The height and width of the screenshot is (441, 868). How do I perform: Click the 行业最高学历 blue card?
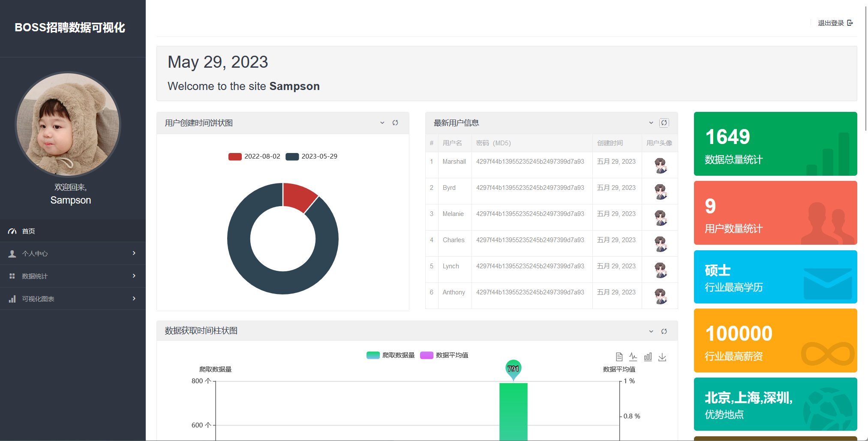pos(775,277)
